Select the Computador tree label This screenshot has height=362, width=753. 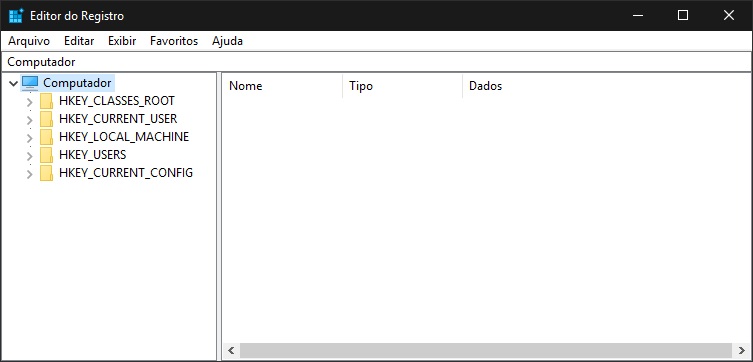77,83
